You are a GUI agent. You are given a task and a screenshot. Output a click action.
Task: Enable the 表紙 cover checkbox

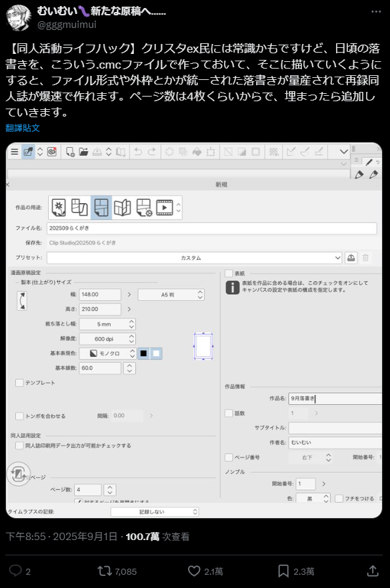(x=229, y=273)
